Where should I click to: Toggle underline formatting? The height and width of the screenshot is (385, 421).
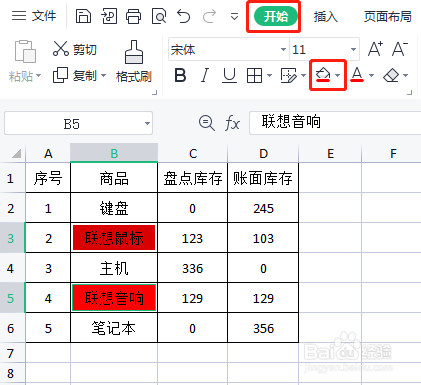230,75
